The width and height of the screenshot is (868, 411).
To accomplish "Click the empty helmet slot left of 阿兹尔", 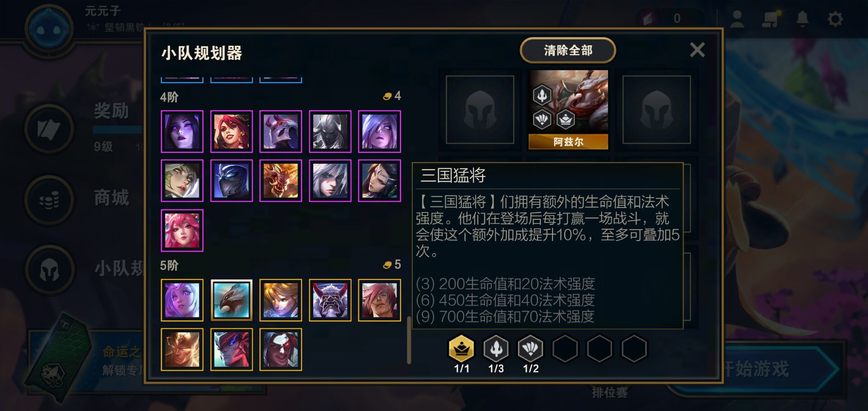I will coord(480,109).
